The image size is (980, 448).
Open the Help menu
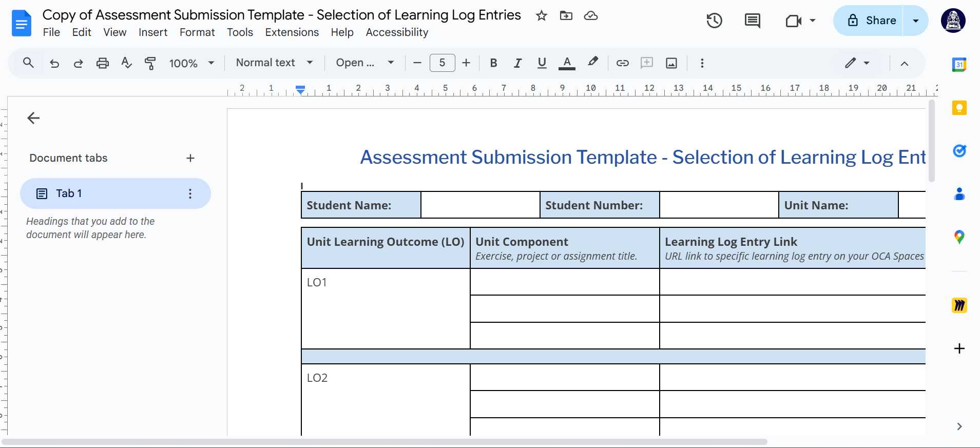[342, 32]
